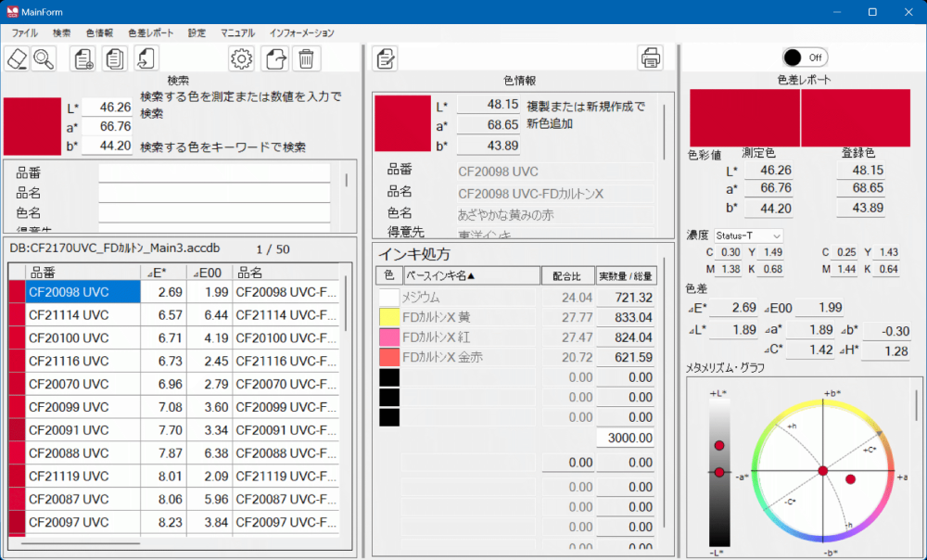Print the color info with the printer icon

(651, 57)
